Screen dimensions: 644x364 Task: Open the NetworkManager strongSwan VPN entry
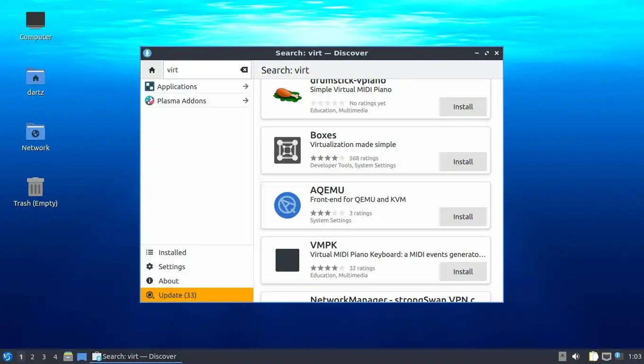pos(376,297)
